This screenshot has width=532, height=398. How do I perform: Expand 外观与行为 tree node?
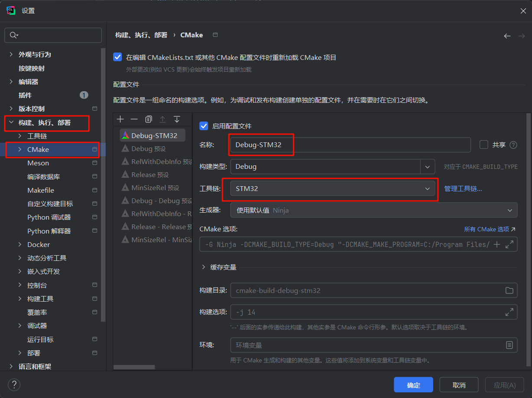click(x=11, y=54)
